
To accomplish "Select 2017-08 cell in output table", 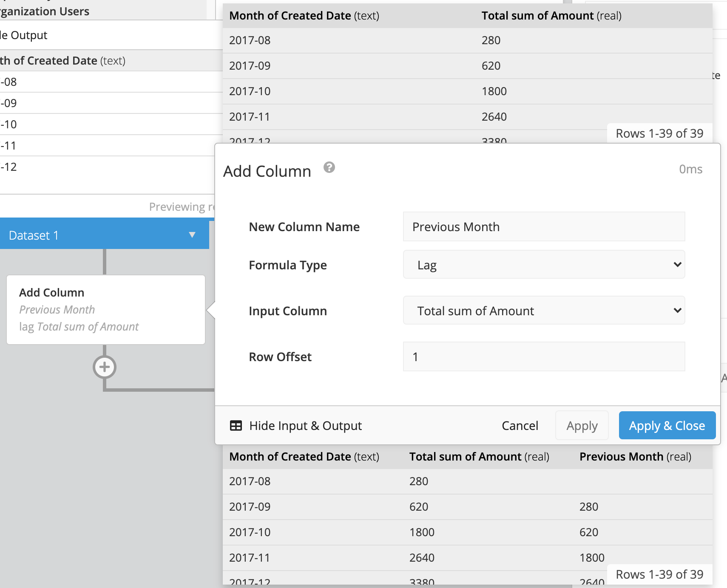I will pos(250,481).
